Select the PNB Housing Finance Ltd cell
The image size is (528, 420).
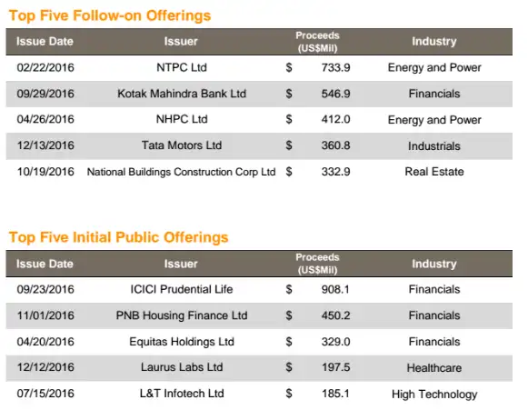click(182, 315)
